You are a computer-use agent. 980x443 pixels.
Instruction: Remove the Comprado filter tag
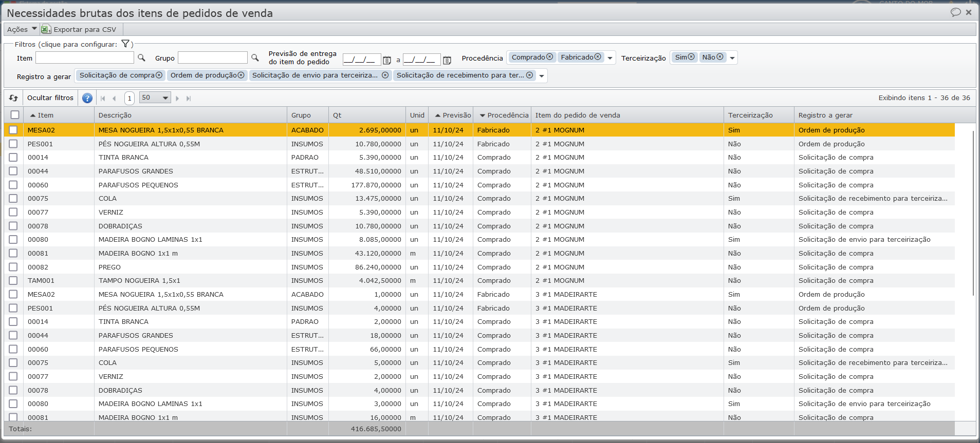(550, 57)
